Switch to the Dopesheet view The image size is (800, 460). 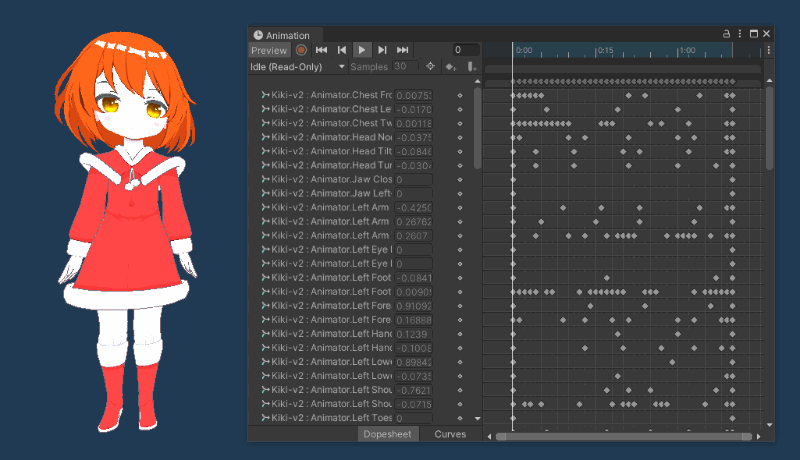pyautogui.click(x=387, y=434)
